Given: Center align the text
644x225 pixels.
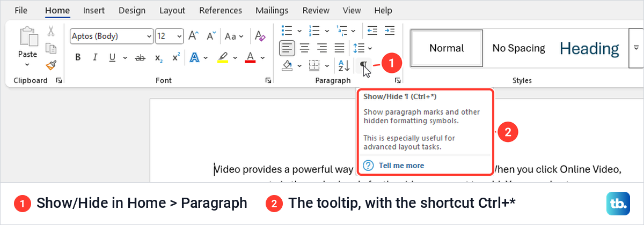Looking at the screenshot, I should pyautogui.click(x=304, y=48).
